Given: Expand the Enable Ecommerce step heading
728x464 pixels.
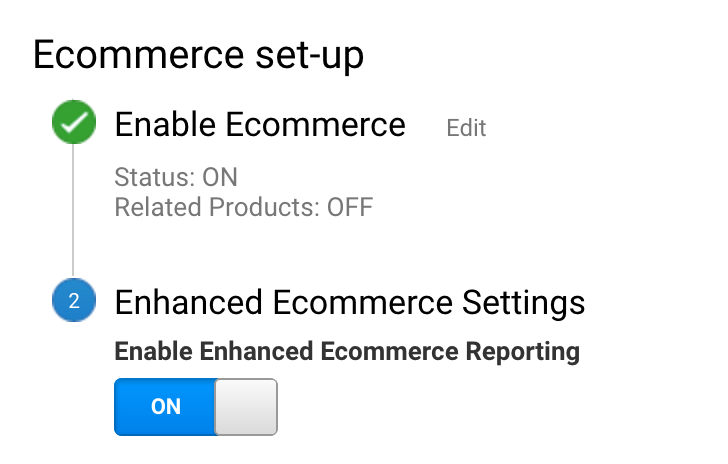Looking at the screenshot, I should (260, 124).
